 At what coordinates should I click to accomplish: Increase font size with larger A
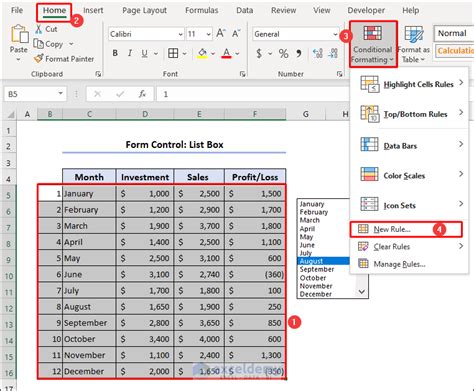(x=221, y=33)
